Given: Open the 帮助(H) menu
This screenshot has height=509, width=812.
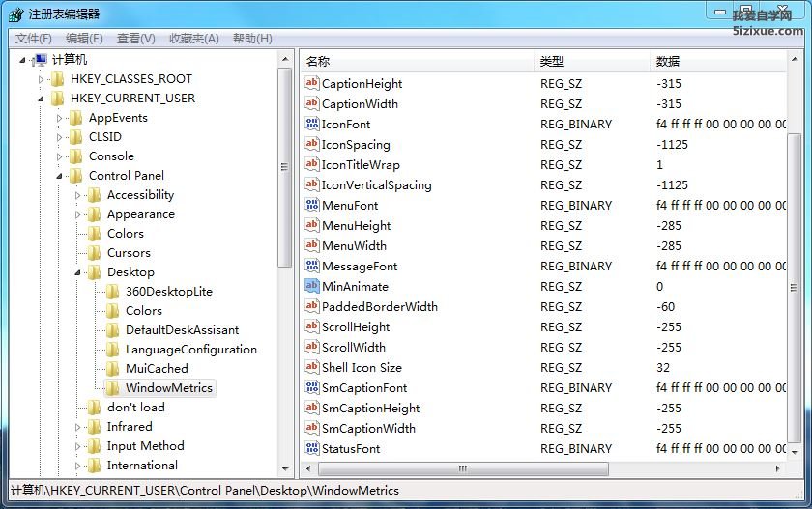Looking at the screenshot, I should click(x=252, y=39).
